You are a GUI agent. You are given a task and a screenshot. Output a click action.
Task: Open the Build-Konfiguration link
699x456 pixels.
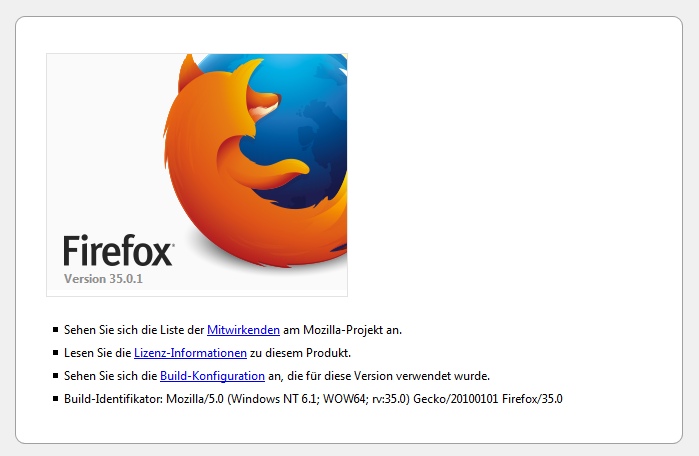coord(212,376)
